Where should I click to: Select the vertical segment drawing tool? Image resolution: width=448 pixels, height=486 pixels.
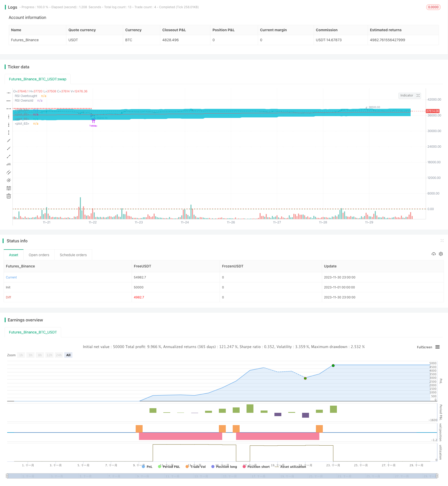pos(9,133)
